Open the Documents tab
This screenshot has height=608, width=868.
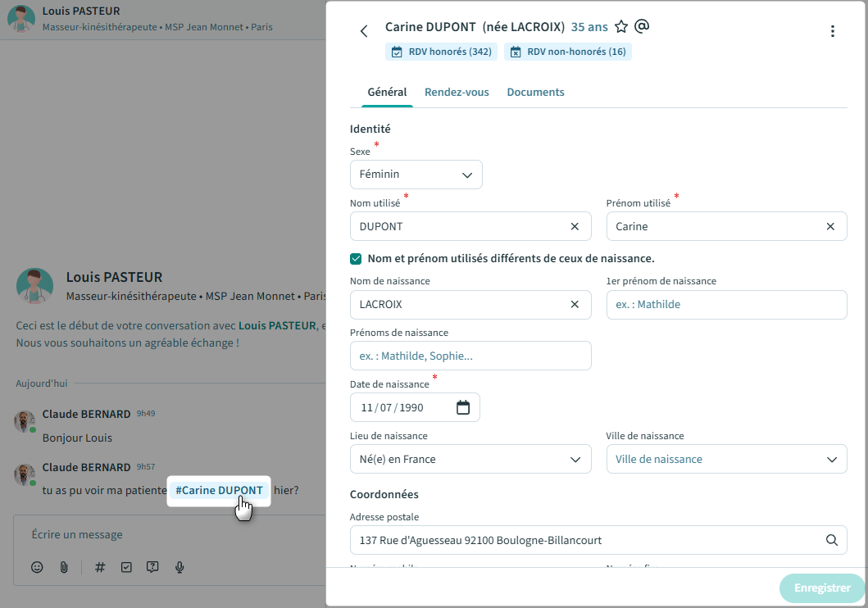[x=535, y=93]
